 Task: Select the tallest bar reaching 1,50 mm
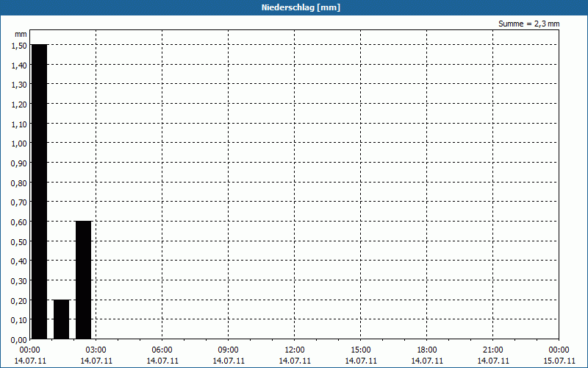(40, 191)
